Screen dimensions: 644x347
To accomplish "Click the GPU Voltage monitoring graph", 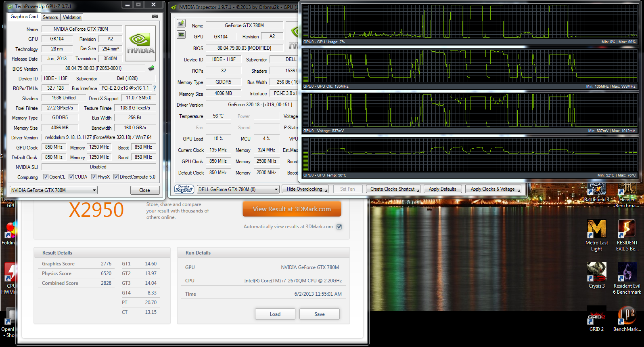I will [470, 113].
